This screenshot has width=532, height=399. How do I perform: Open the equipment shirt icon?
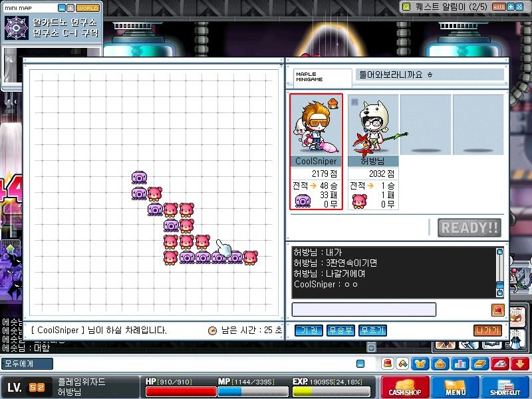pyautogui.click(x=420, y=364)
